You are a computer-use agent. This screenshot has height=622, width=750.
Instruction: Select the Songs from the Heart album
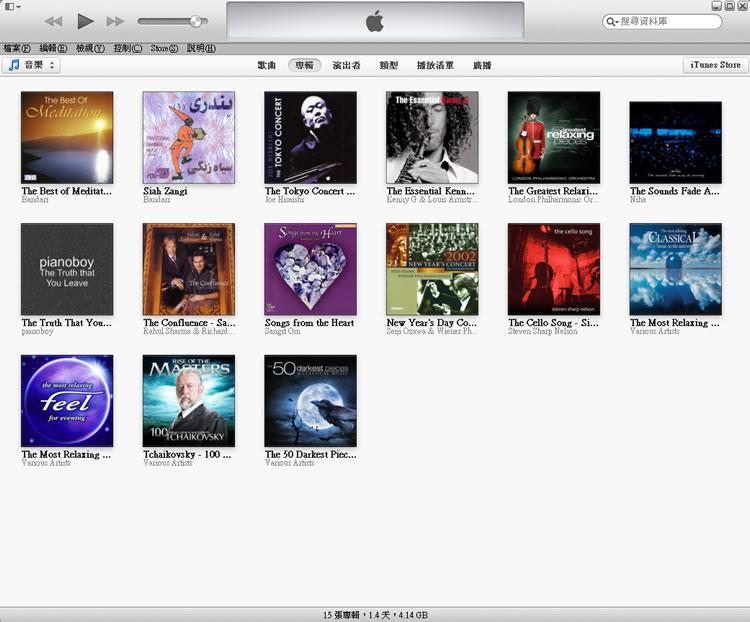coord(310,269)
